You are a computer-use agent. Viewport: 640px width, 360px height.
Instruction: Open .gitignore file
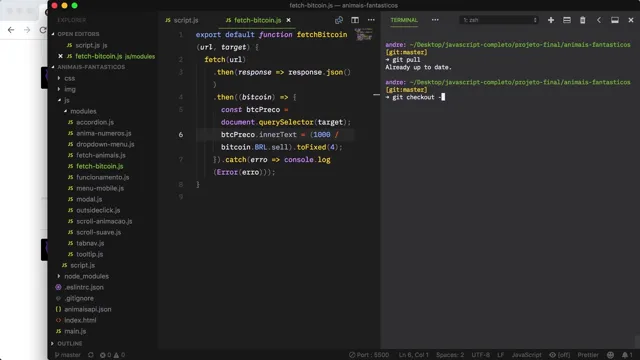pyautogui.click(x=78, y=298)
